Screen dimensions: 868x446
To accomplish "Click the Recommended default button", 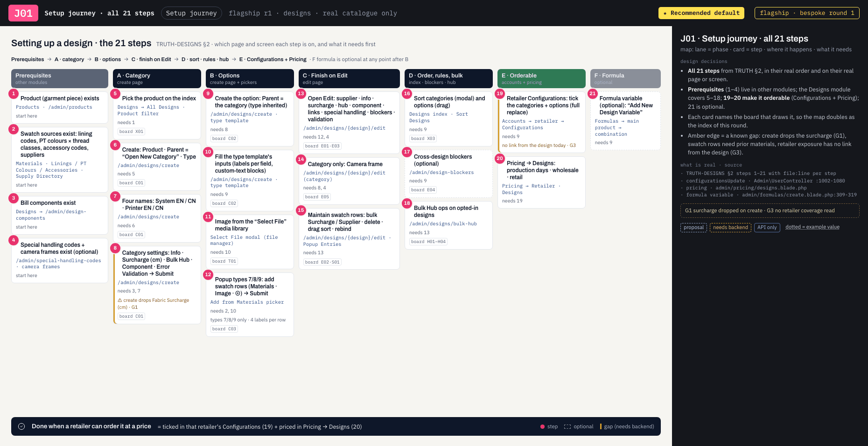I will [x=701, y=13].
